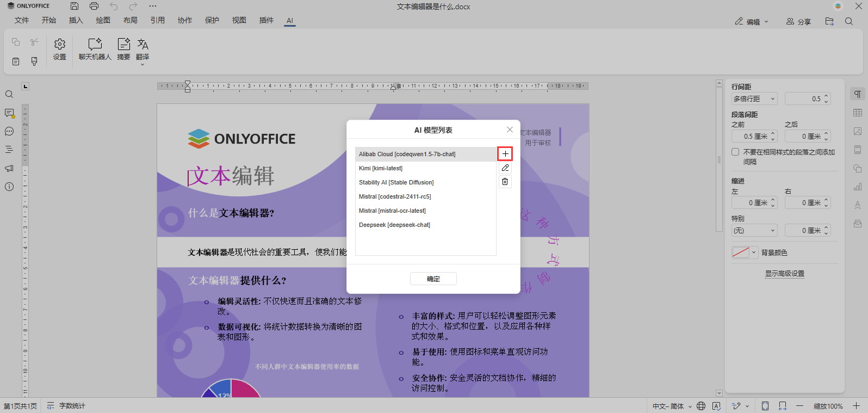
Task: Click fit to width icon in status bar
Action: 783,406
